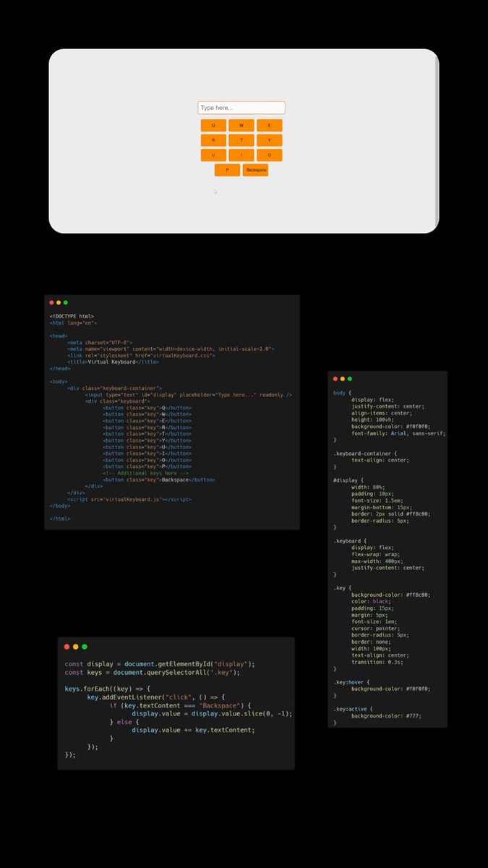Click the "#display {" CSS selector
Viewport: 488px width, 868px height.
point(349,480)
